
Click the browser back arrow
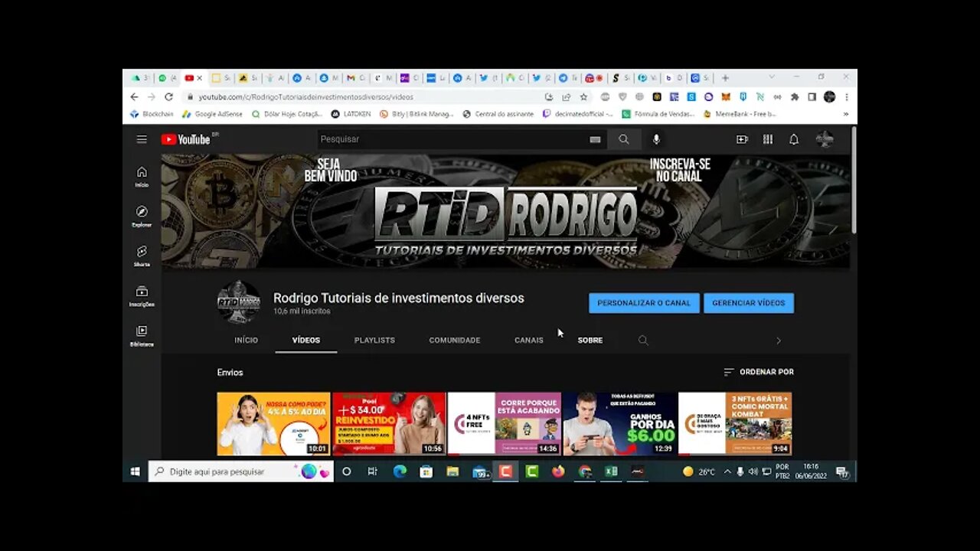[x=134, y=97]
